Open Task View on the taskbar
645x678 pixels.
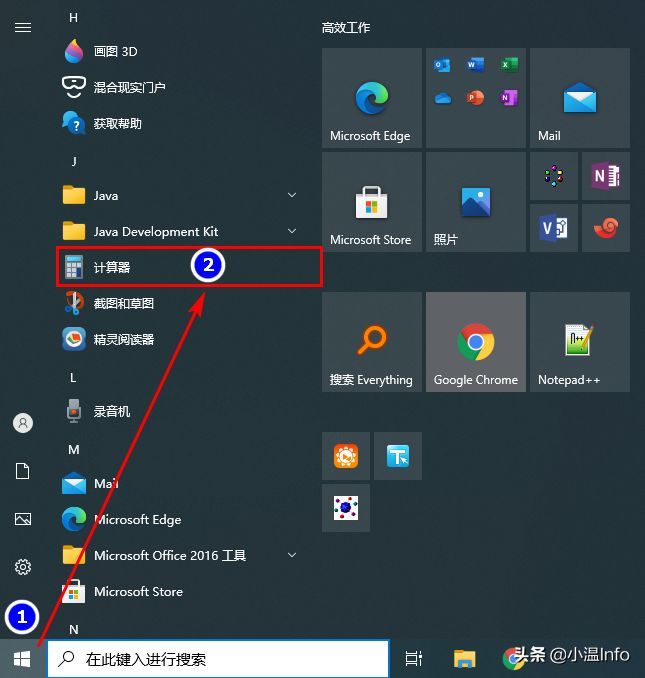pos(413,659)
